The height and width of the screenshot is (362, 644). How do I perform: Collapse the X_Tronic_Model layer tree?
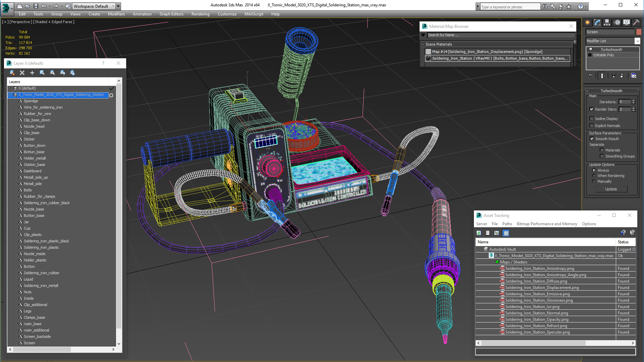click(10, 95)
